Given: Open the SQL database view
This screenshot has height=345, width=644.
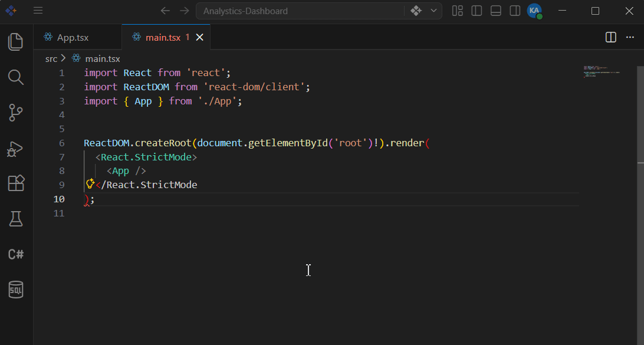Looking at the screenshot, I should pos(15,290).
